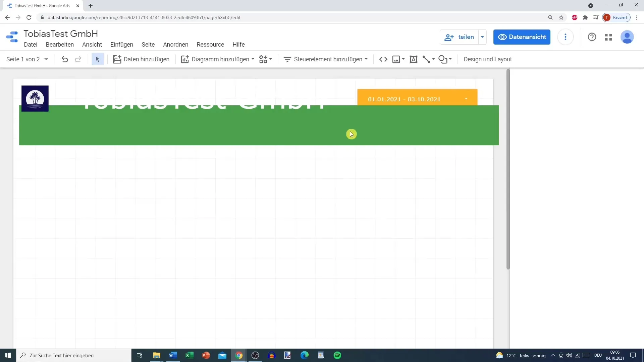644x362 pixels.
Task: Activate the selection mode arrow tool
Action: [98, 59]
